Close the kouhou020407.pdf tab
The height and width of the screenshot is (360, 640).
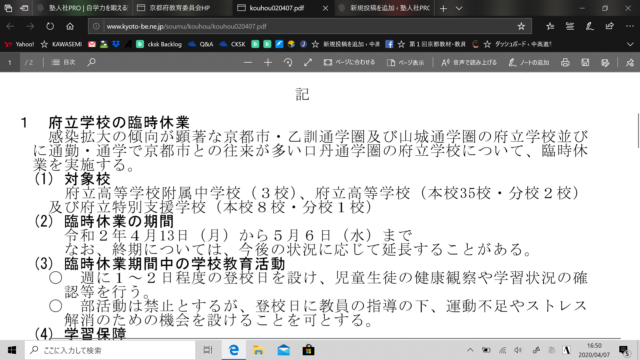(x=325, y=8)
